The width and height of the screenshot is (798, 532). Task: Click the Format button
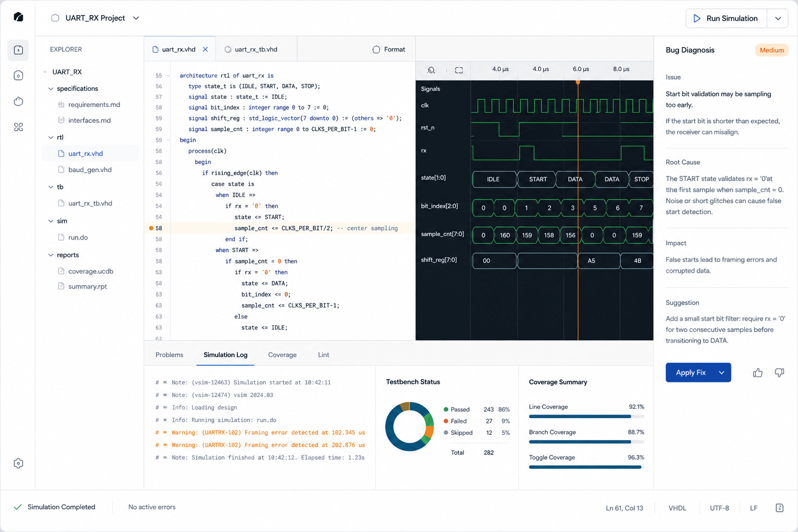(x=389, y=49)
